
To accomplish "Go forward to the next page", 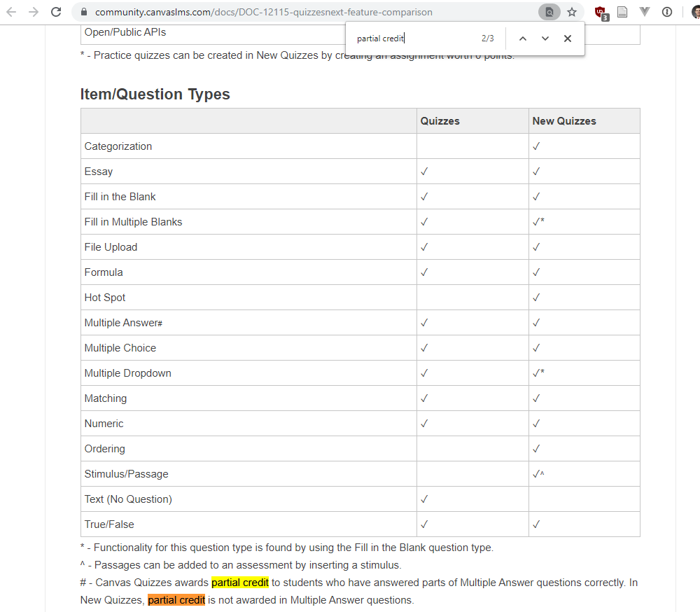I will tap(34, 12).
